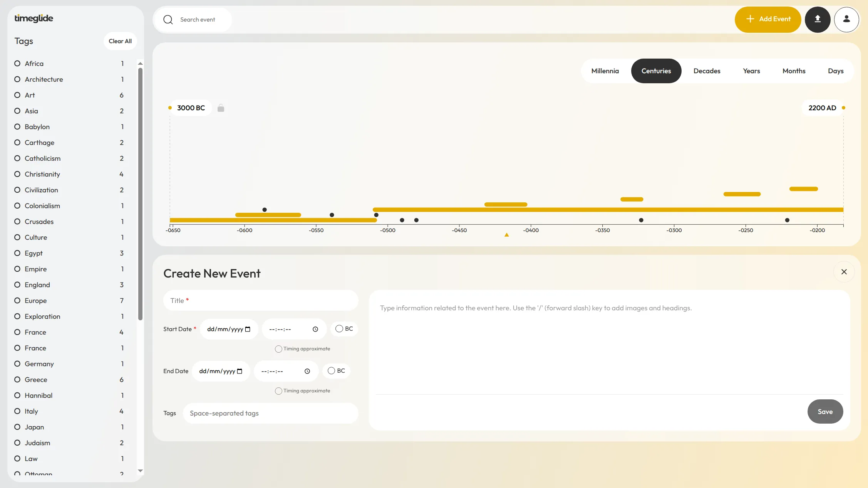Open the end date calendar picker
Screen dimensions: 868x488
239,371
